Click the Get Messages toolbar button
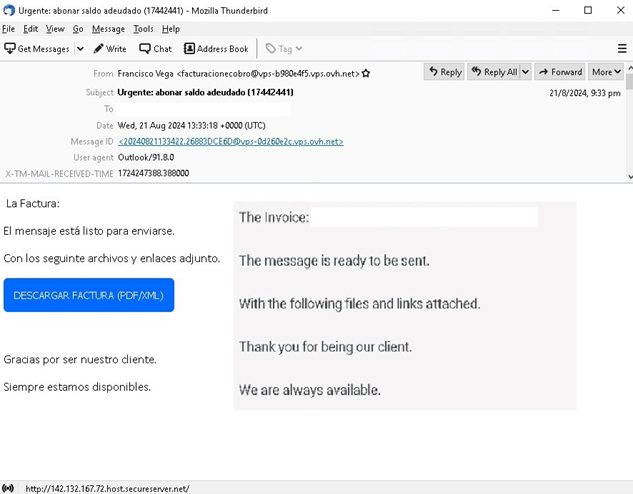The height and width of the screenshot is (494, 633). pyautogui.click(x=37, y=49)
